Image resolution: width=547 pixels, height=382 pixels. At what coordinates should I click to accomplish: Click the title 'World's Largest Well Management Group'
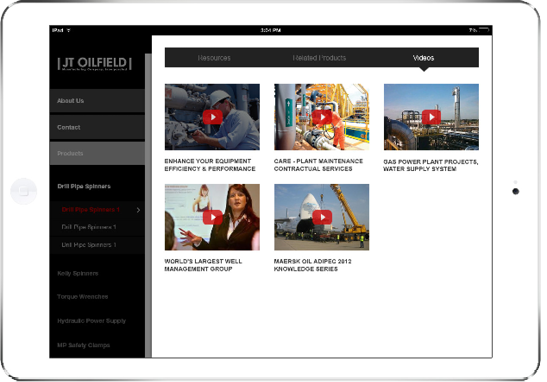point(203,265)
